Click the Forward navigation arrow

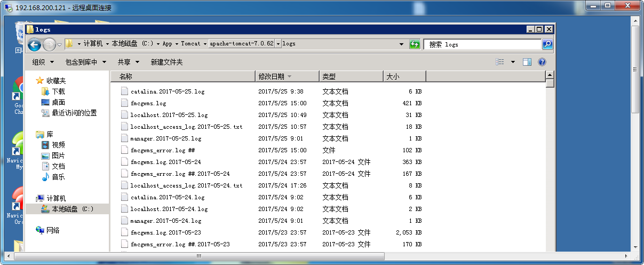pyautogui.click(x=49, y=45)
